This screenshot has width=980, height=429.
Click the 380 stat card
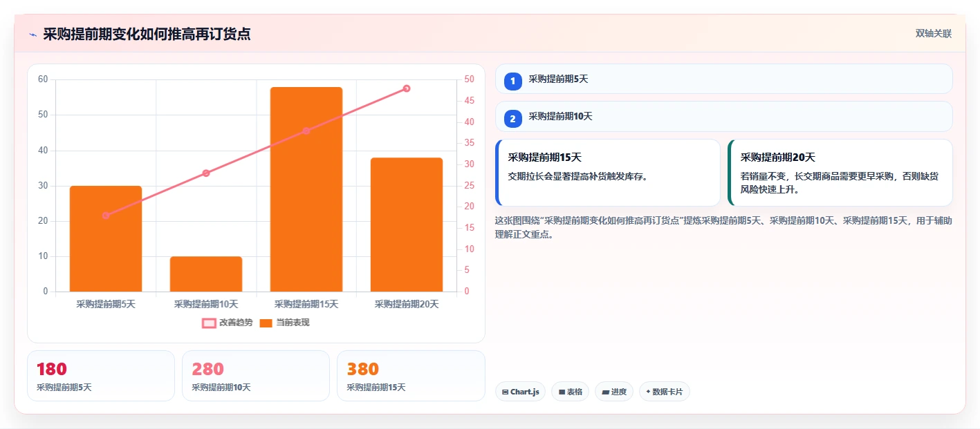coord(411,376)
